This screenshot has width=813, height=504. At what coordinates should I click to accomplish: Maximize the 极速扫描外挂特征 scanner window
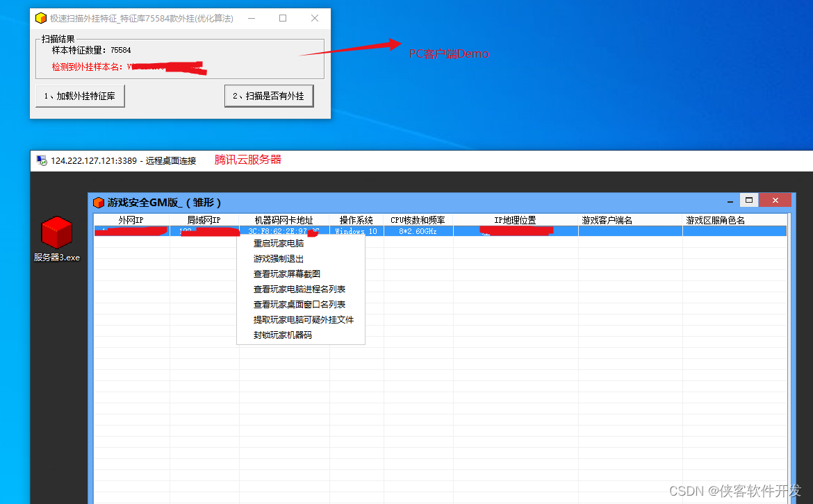tap(283, 18)
